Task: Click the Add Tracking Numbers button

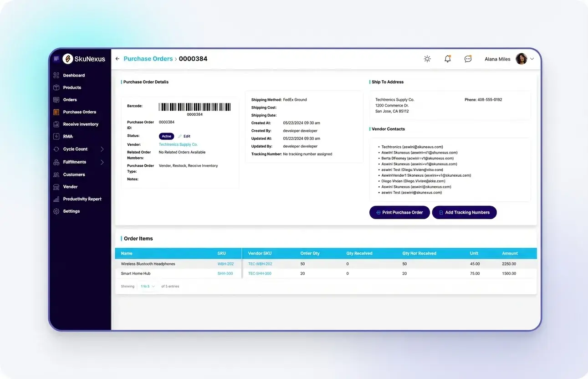Action: tap(464, 212)
